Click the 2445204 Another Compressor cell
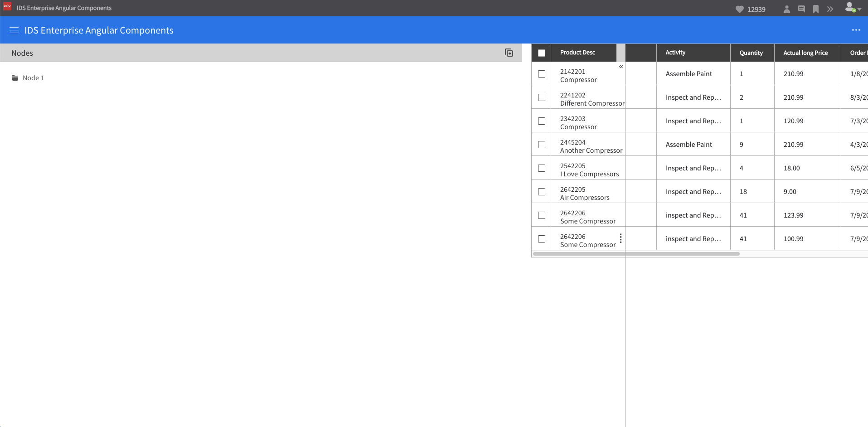 [588, 145]
